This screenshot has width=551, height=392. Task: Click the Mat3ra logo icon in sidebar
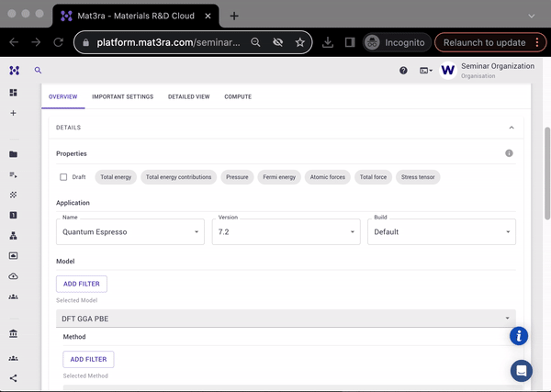click(15, 71)
